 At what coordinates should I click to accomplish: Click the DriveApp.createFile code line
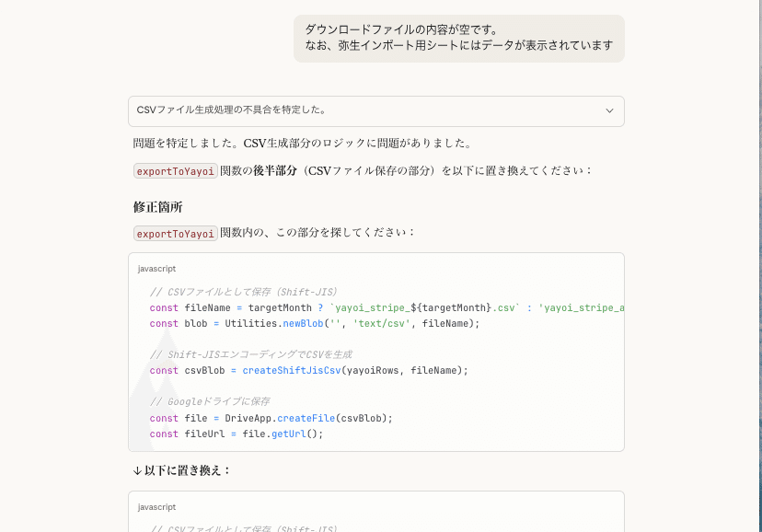(x=271, y=418)
